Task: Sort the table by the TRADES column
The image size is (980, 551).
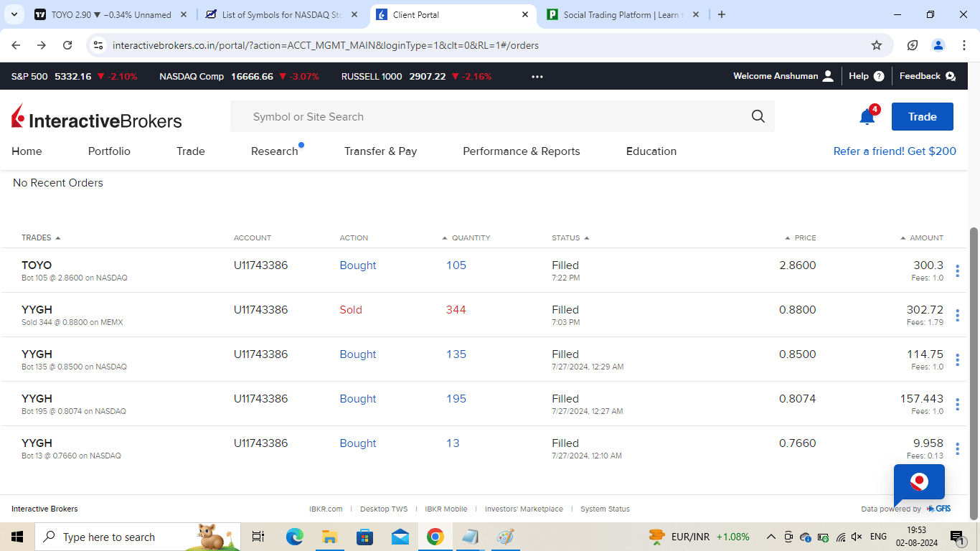Action: [x=41, y=238]
